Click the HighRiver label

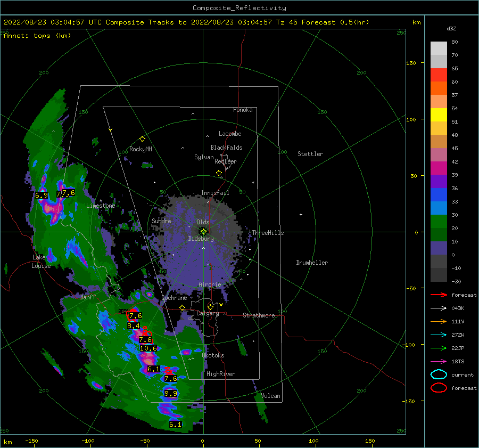point(221,374)
